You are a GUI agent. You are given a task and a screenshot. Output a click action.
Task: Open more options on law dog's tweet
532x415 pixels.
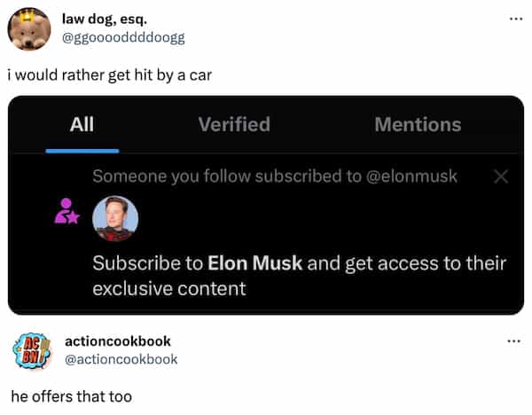(x=515, y=19)
